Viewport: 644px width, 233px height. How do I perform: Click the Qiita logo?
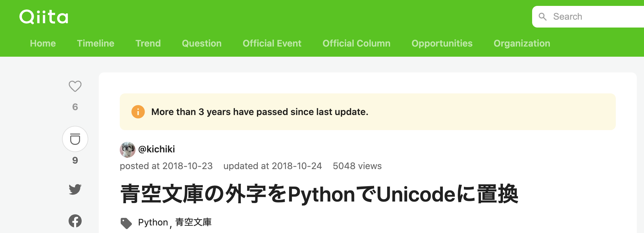44,17
